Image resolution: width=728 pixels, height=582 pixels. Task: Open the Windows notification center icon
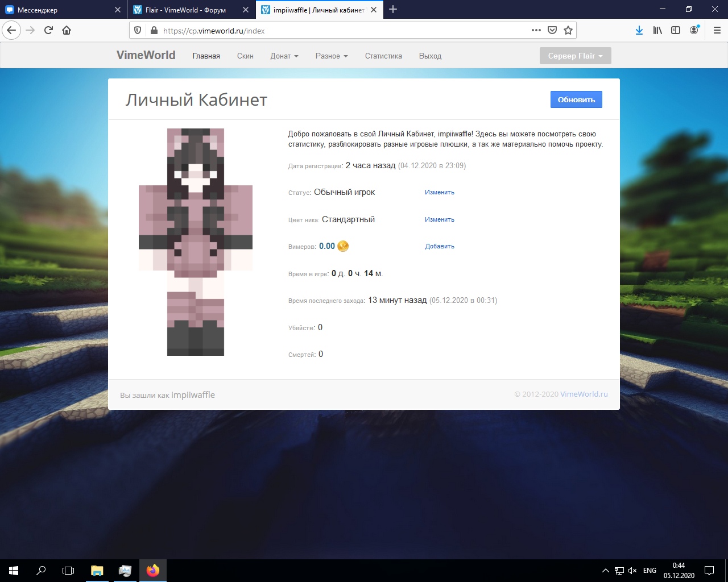[x=709, y=571]
